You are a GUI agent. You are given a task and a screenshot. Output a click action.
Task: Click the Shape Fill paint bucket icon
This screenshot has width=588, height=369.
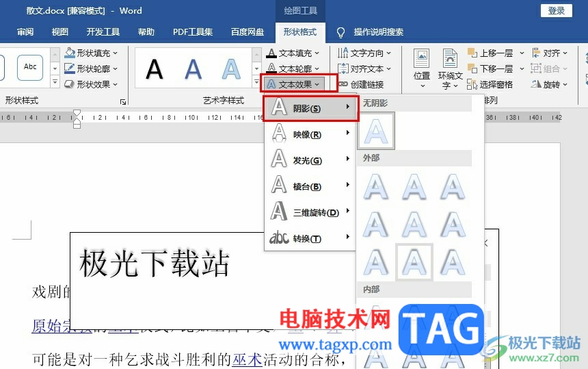coord(69,53)
